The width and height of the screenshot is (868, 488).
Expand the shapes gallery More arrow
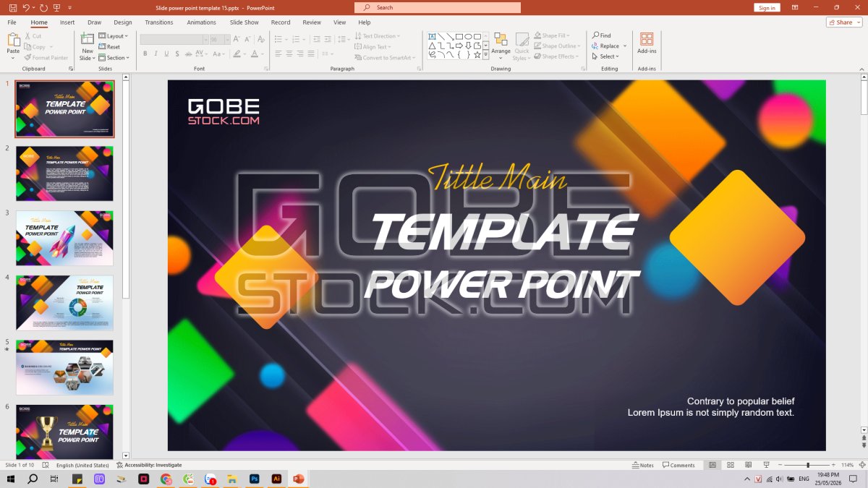[x=486, y=55]
